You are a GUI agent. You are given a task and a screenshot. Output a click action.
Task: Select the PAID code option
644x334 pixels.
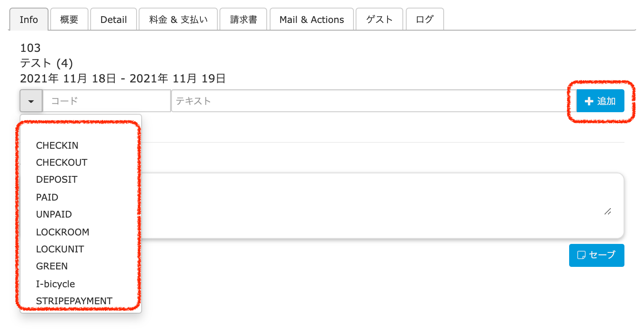[47, 197]
